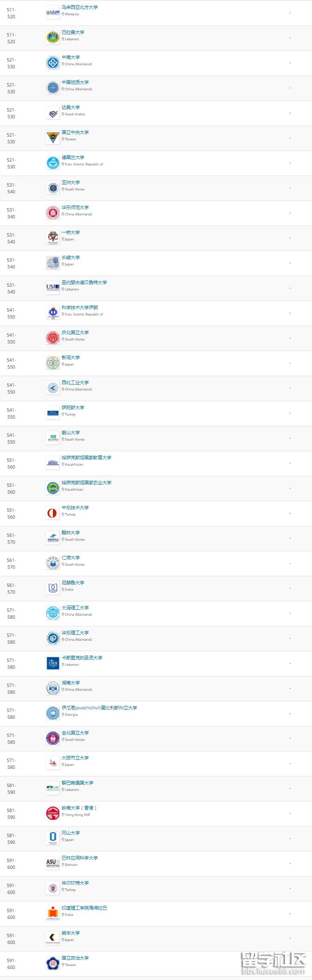Click the ASU logo for 巴林应用科学大学
Image resolution: width=312 pixels, height=980 pixels.
click(x=53, y=863)
